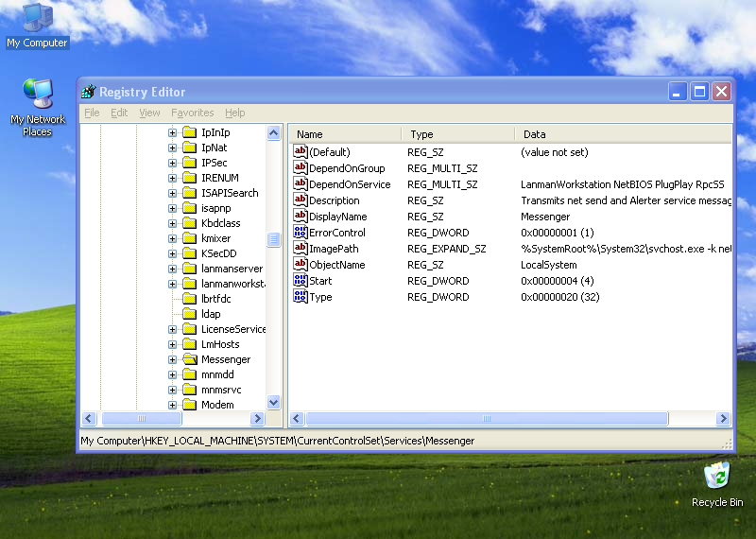The height and width of the screenshot is (539, 756).
Task: Click the kmixer folder icon
Action: click(x=190, y=238)
